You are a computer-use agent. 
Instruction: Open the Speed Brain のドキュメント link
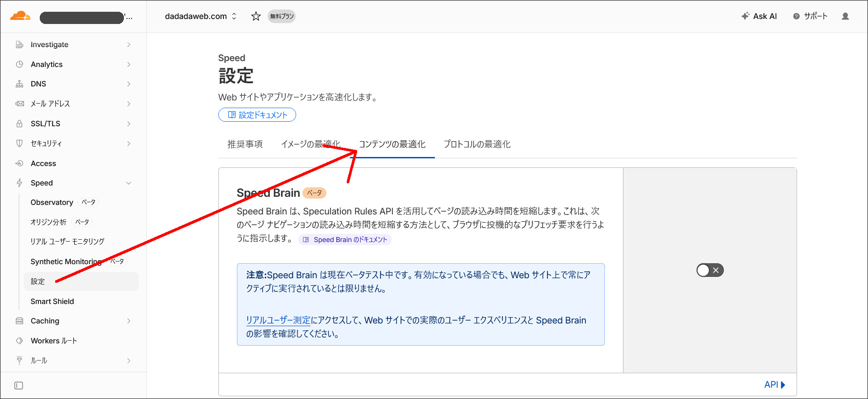coord(345,240)
